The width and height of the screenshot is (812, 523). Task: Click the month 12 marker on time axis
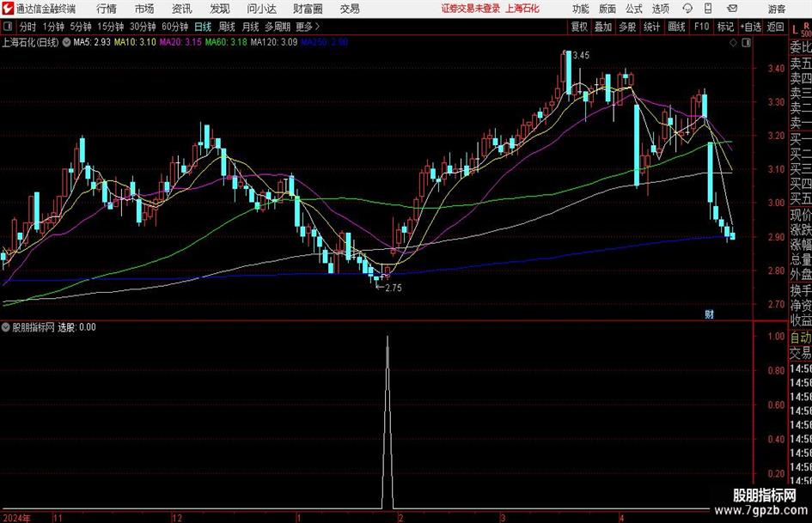(x=177, y=518)
